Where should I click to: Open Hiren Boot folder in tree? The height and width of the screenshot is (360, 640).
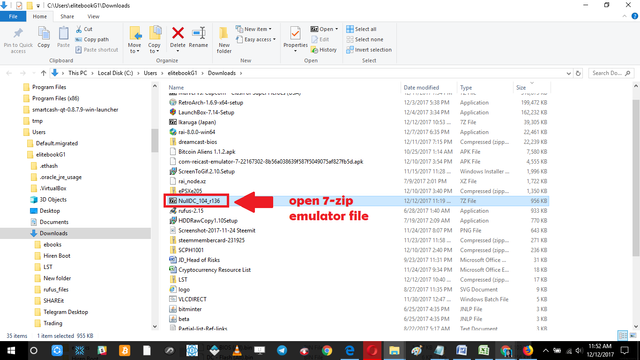[x=57, y=256]
